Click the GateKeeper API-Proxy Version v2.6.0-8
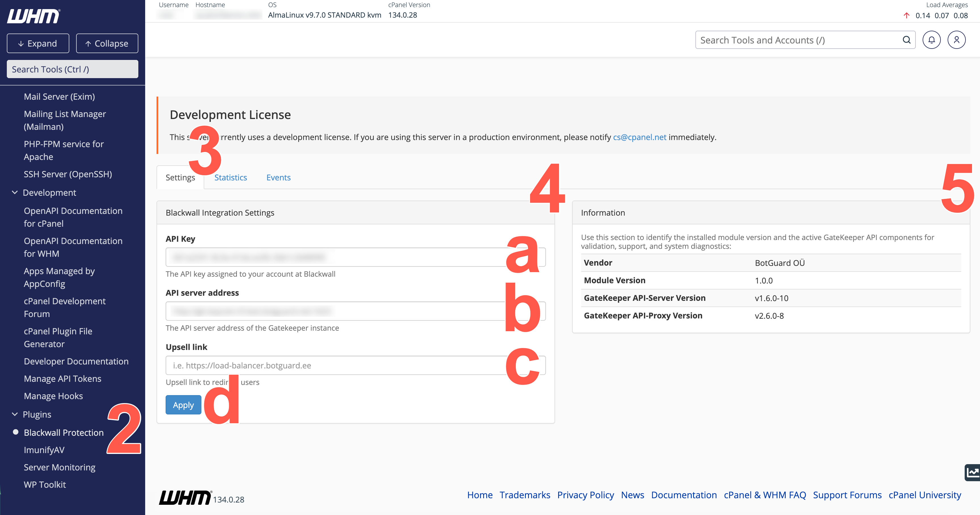The height and width of the screenshot is (515, 980). (769, 316)
